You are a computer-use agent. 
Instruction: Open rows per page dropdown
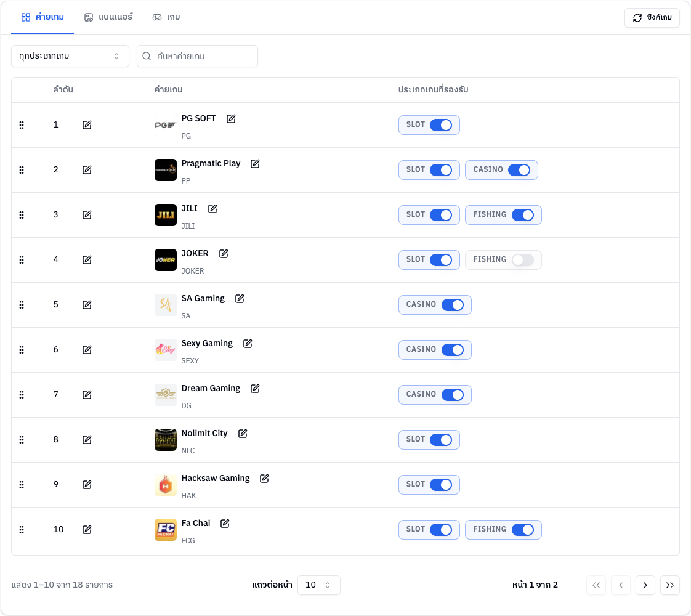point(318,585)
